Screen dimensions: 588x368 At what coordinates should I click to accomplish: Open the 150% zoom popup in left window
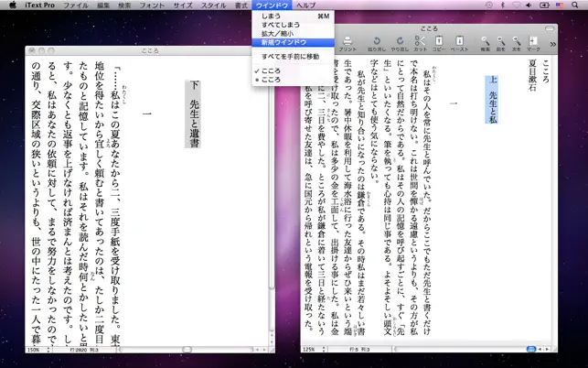38,350
